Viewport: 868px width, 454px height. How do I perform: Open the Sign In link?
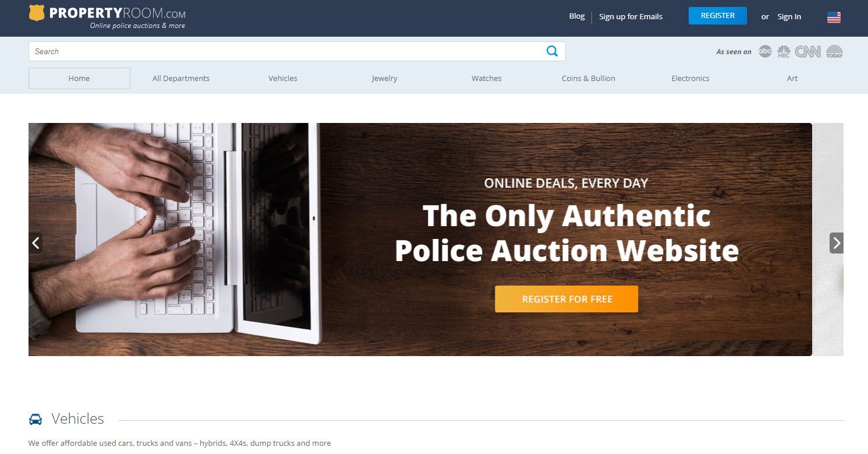(x=789, y=16)
